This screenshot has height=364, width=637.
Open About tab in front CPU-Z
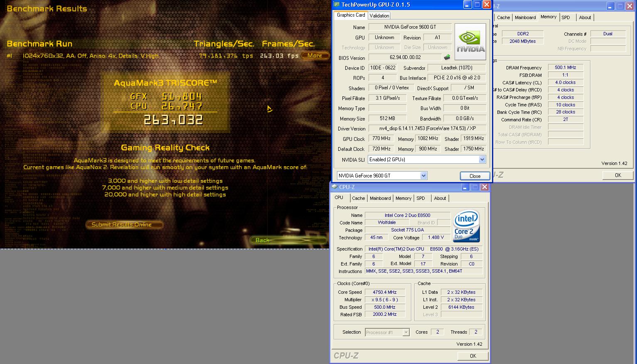pos(440,198)
